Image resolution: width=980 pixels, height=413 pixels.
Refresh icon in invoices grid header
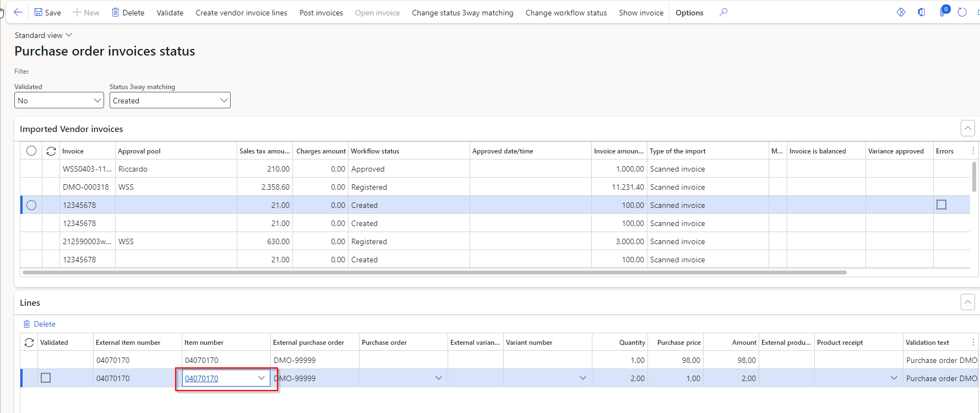[x=51, y=151]
